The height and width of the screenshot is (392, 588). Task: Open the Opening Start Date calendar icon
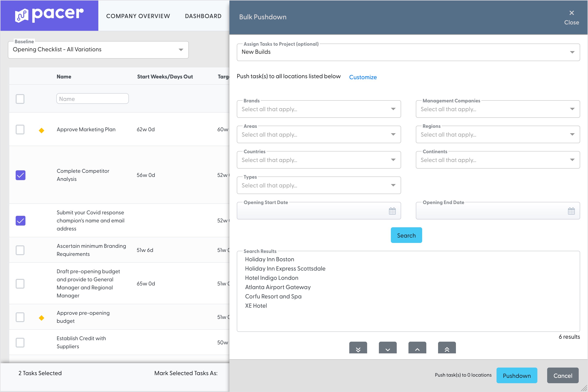click(392, 211)
